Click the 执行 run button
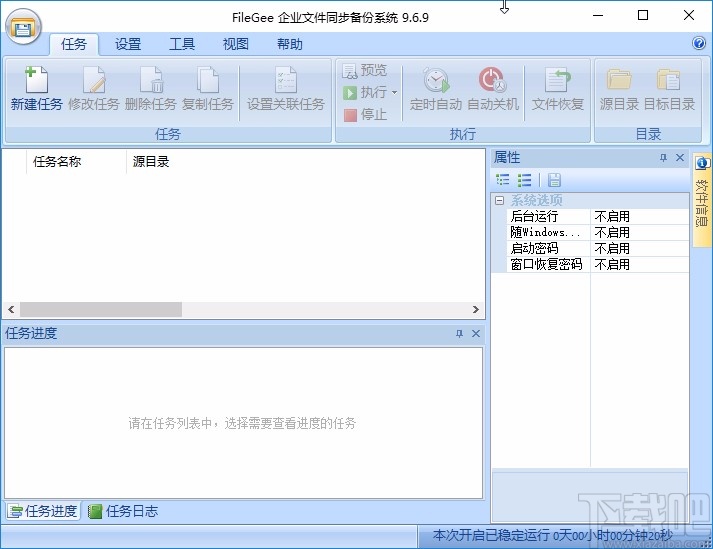Image resolution: width=713 pixels, height=549 pixels. click(x=365, y=93)
